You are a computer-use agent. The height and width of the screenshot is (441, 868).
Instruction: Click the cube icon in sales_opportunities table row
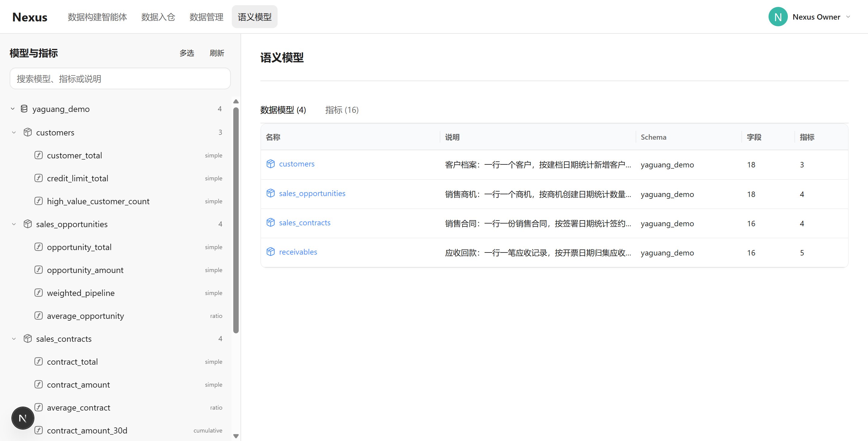271,193
